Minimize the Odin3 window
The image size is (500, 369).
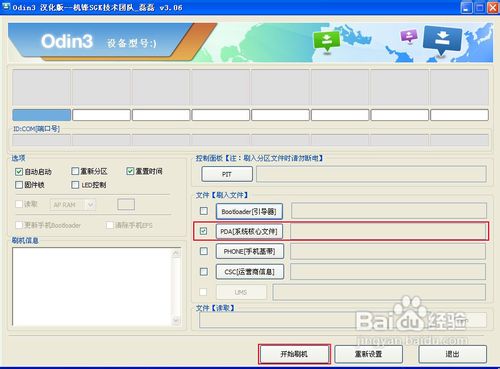point(467,7)
